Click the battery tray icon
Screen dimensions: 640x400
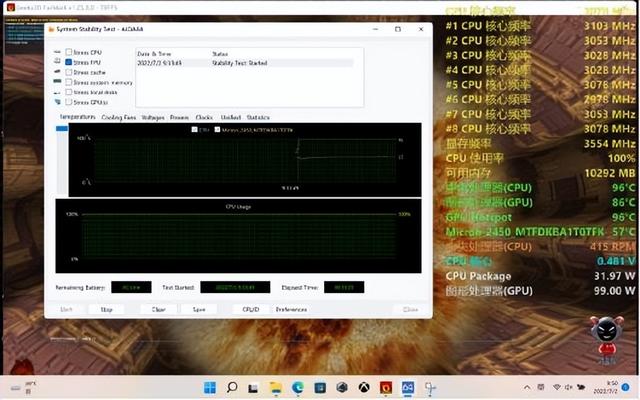pos(581,387)
